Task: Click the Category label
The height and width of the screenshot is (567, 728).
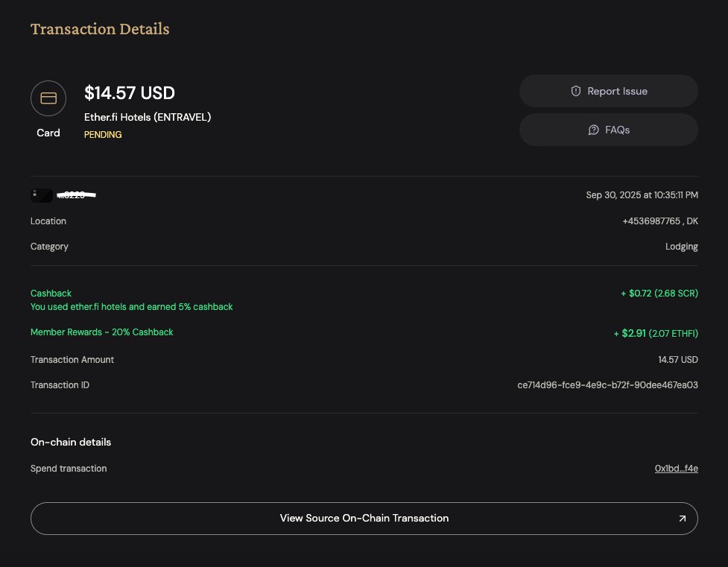Action: pyautogui.click(x=49, y=247)
